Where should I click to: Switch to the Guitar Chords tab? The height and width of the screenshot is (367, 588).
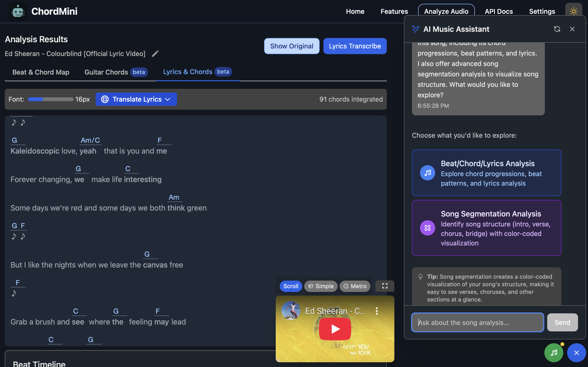pyautogui.click(x=116, y=72)
